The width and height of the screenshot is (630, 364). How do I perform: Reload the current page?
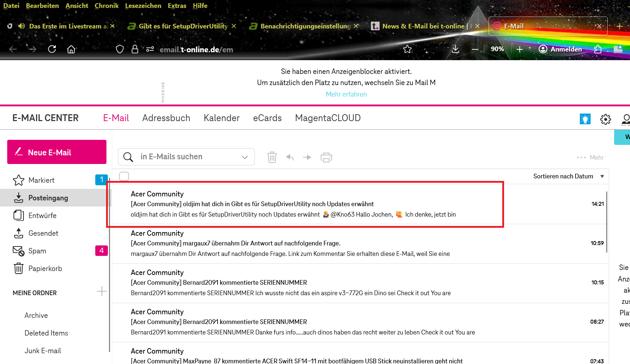52,49
